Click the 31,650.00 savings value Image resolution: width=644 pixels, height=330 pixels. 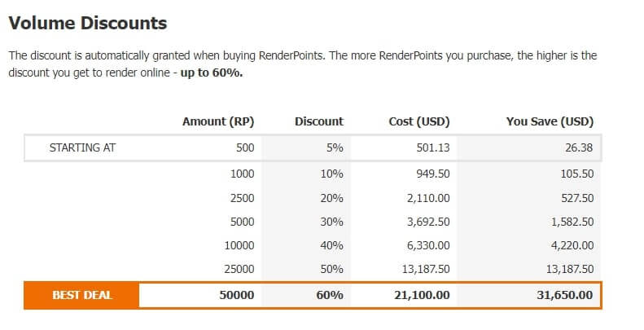[x=565, y=295]
